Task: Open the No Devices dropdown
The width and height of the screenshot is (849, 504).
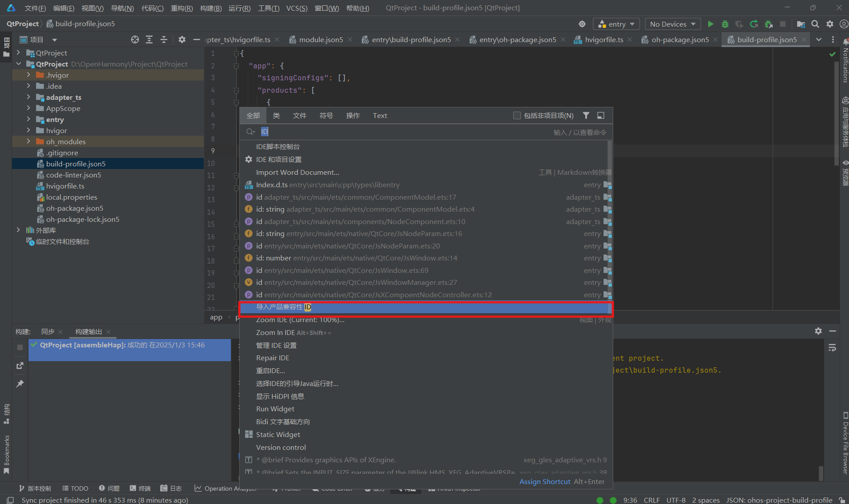Action: click(x=672, y=24)
